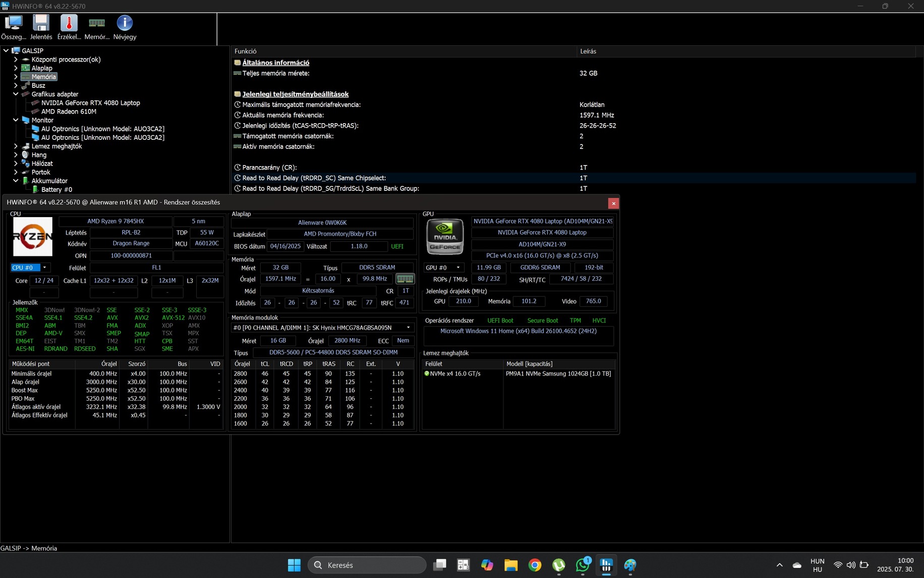The width and height of the screenshot is (924, 578).
Task: Open Névjegy via the info icon
Action: click(x=124, y=23)
